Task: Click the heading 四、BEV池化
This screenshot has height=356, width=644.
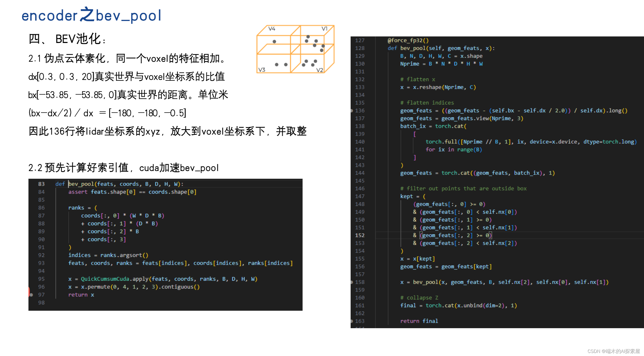Action: click(67, 39)
